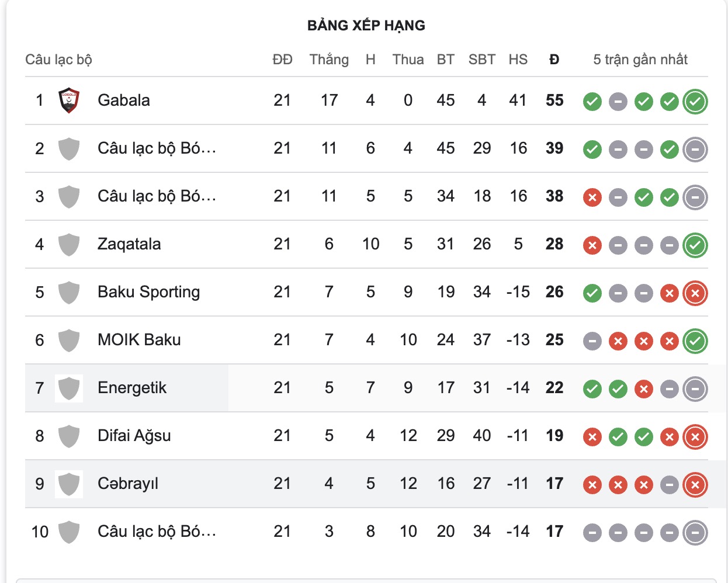Click Difai Ağsu's latest loss icon
Viewport: 728px width, 583px height.
click(x=695, y=437)
